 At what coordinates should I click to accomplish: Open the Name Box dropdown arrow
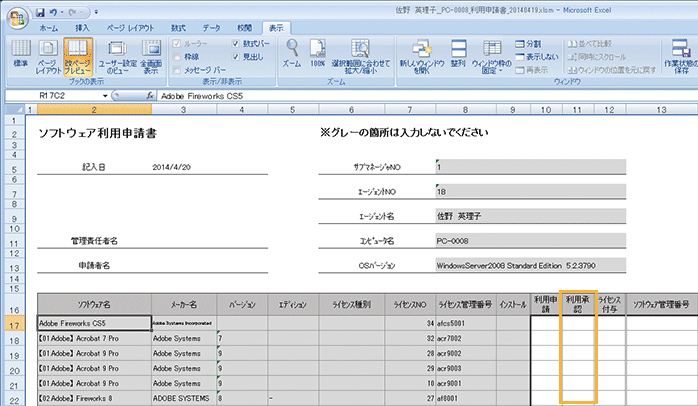105,96
